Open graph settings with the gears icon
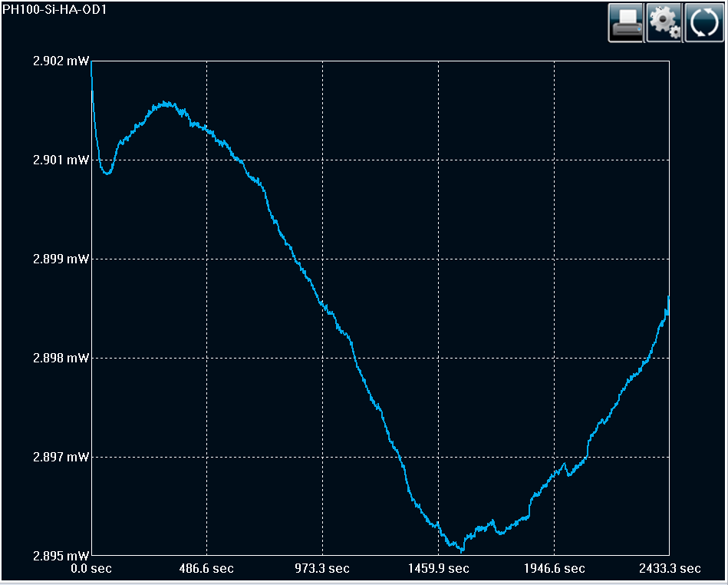 [x=664, y=22]
